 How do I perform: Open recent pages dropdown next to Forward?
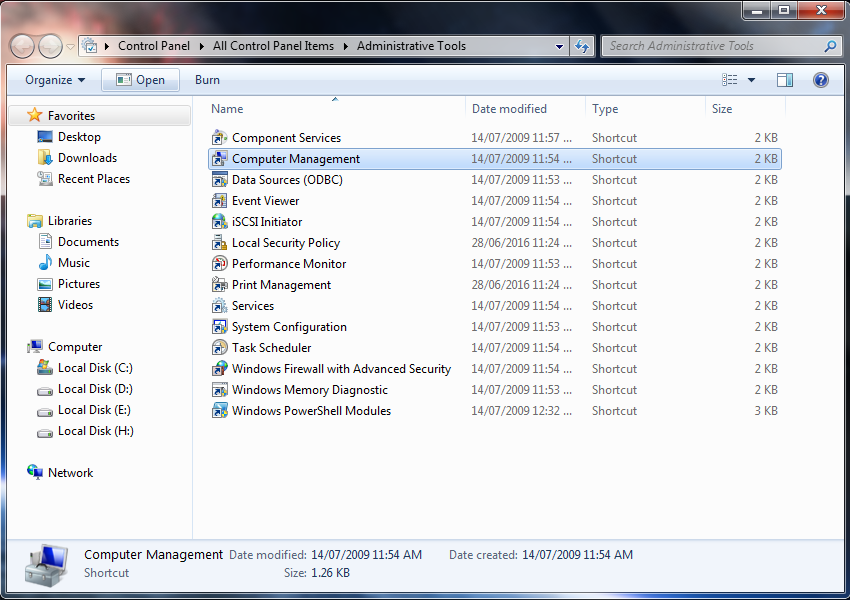click(70, 47)
